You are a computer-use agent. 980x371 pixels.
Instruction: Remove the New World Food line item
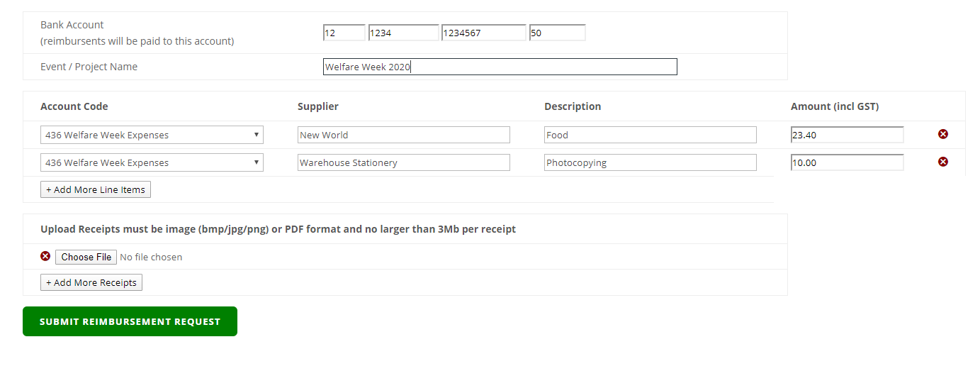click(943, 134)
